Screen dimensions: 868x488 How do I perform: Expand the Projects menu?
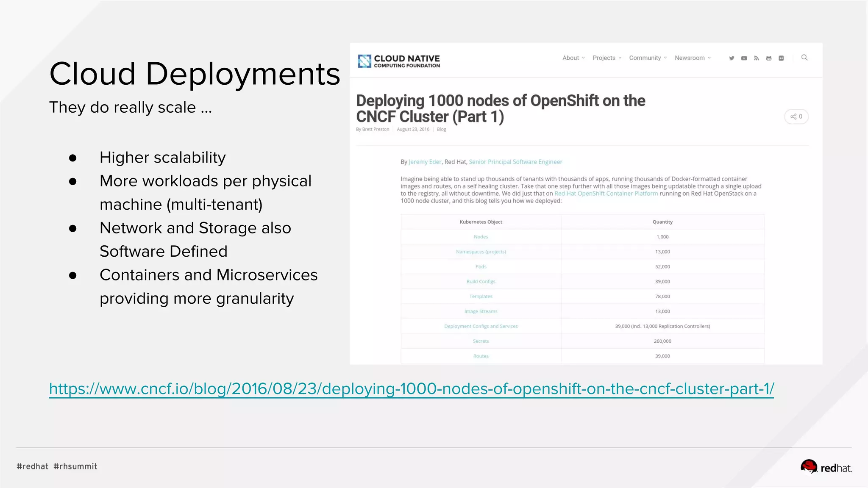click(x=607, y=58)
